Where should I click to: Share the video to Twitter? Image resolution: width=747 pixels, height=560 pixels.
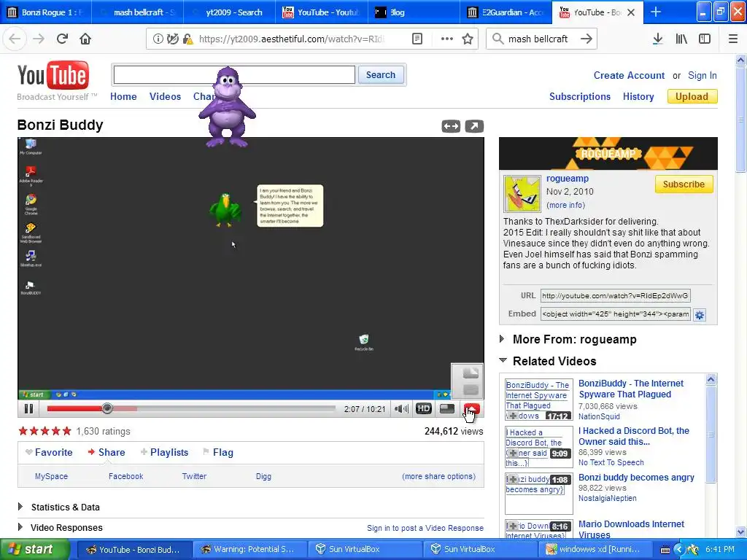pyautogui.click(x=194, y=476)
